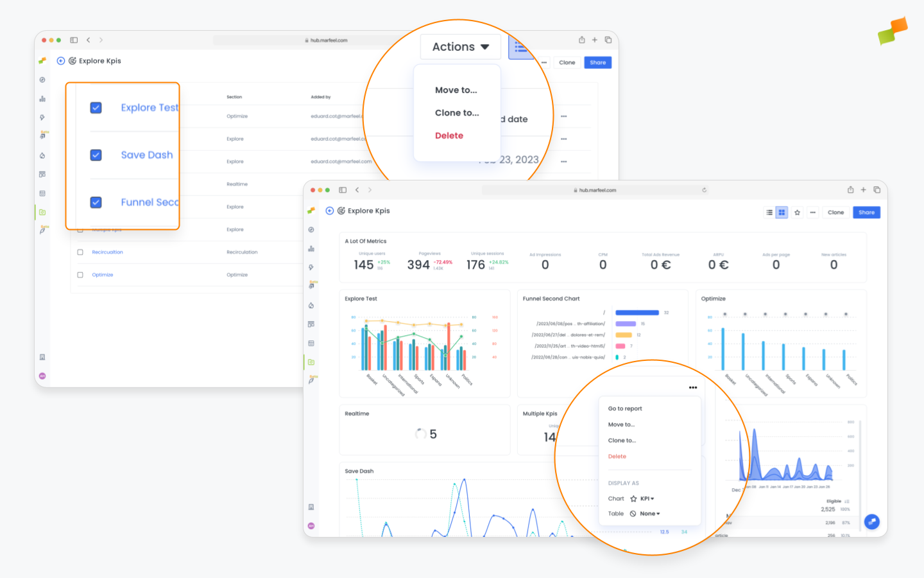
Task: Click the lightning Boost icon in the left sidebar
Action: click(x=311, y=267)
